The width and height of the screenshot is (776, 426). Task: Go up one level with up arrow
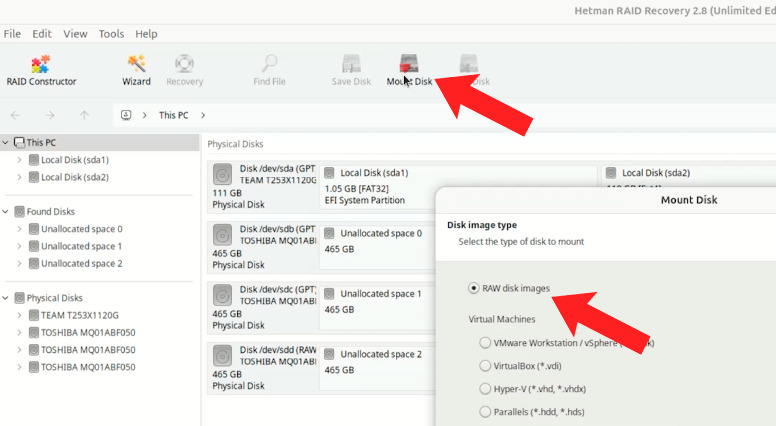84,115
